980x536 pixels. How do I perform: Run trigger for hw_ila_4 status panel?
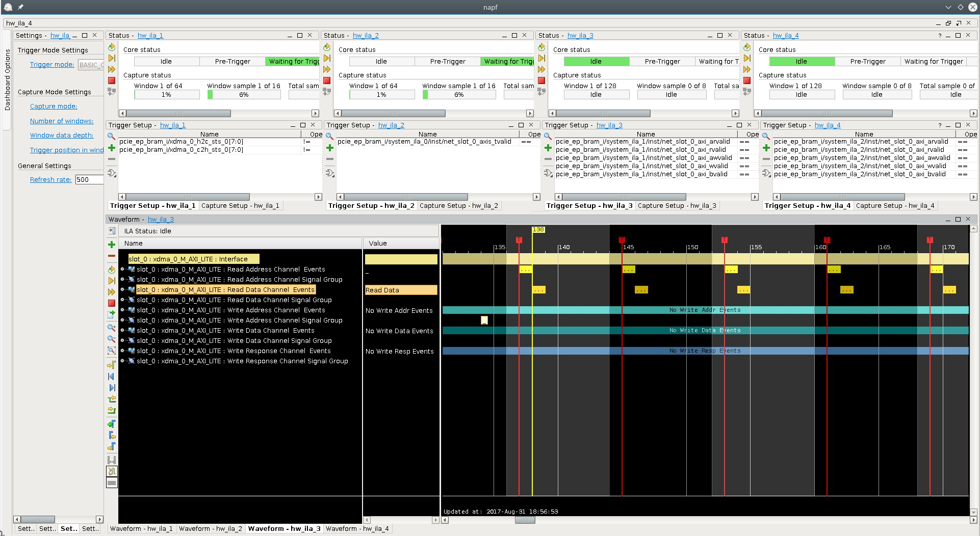tap(746, 58)
